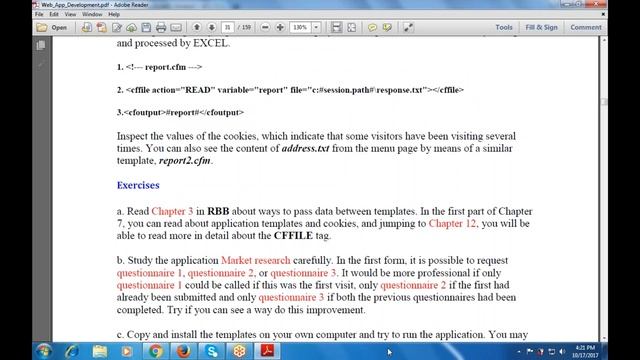Viewport: 640px width, 360px height.
Task: Click the edit or sign document icon
Action: tap(116, 27)
